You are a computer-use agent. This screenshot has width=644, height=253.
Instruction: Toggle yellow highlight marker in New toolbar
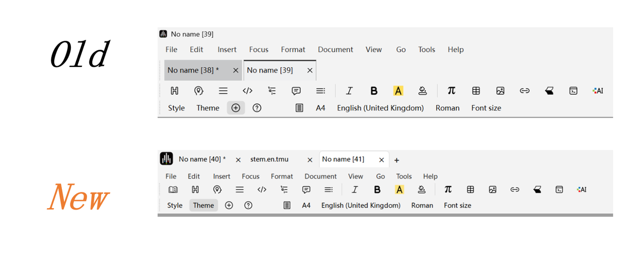point(399,190)
